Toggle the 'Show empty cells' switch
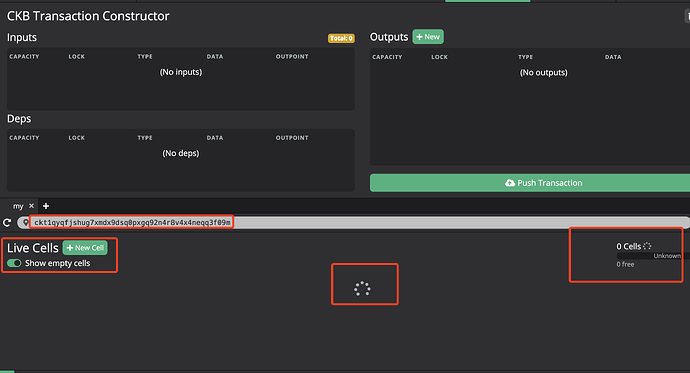This screenshot has height=373, width=690. click(x=14, y=263)
